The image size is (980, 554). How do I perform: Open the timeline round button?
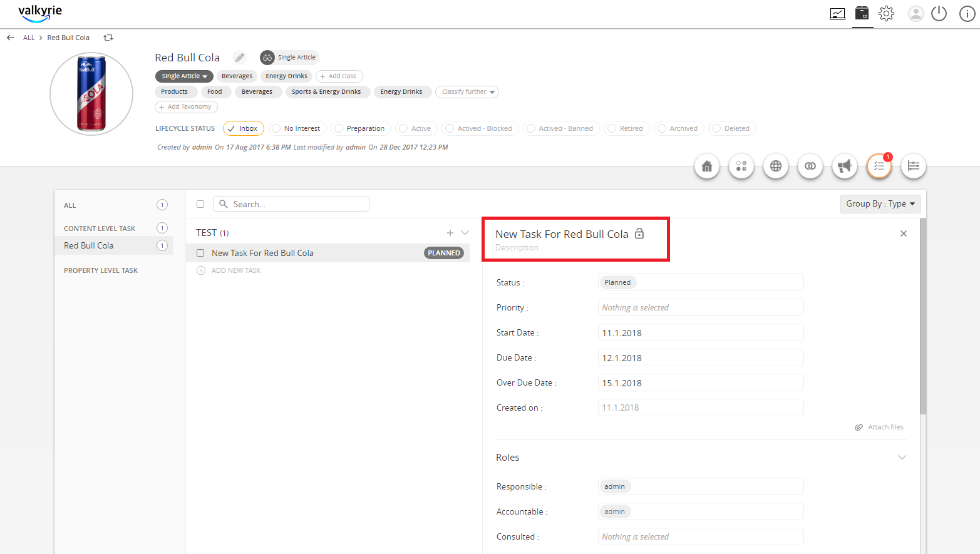click(x=914, y=166)
